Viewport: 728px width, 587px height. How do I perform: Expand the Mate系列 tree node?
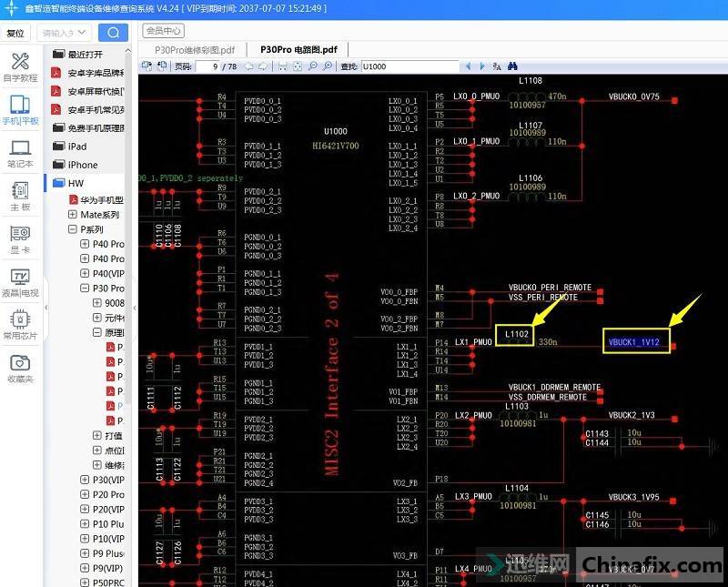coord(73,215)
